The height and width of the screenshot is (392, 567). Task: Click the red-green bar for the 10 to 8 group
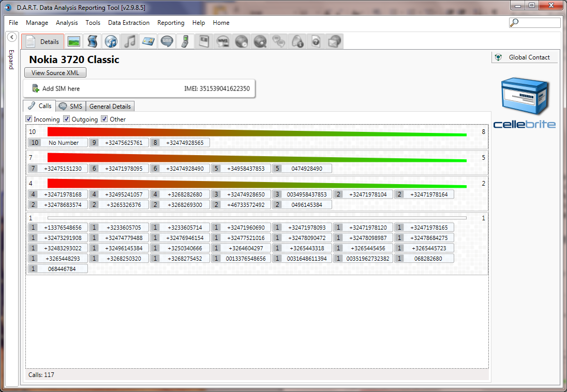pyautogui.click(x=257, y=132)
